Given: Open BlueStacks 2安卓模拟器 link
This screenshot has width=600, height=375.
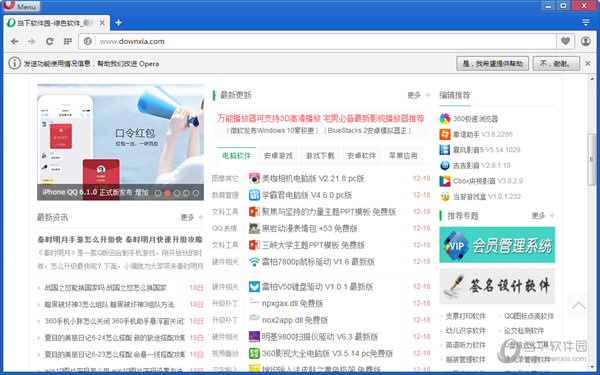Looking at the screenshot, I should (x=367, y=131).
